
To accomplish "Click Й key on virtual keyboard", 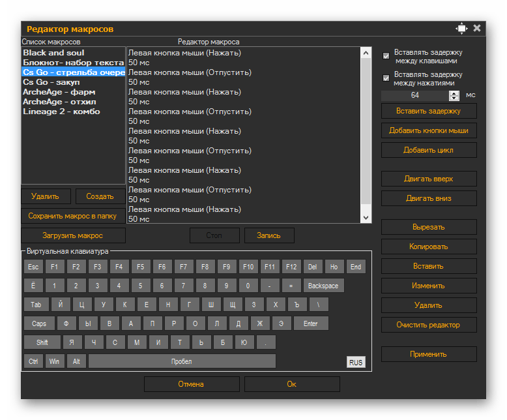I will [x=61, y=305].
